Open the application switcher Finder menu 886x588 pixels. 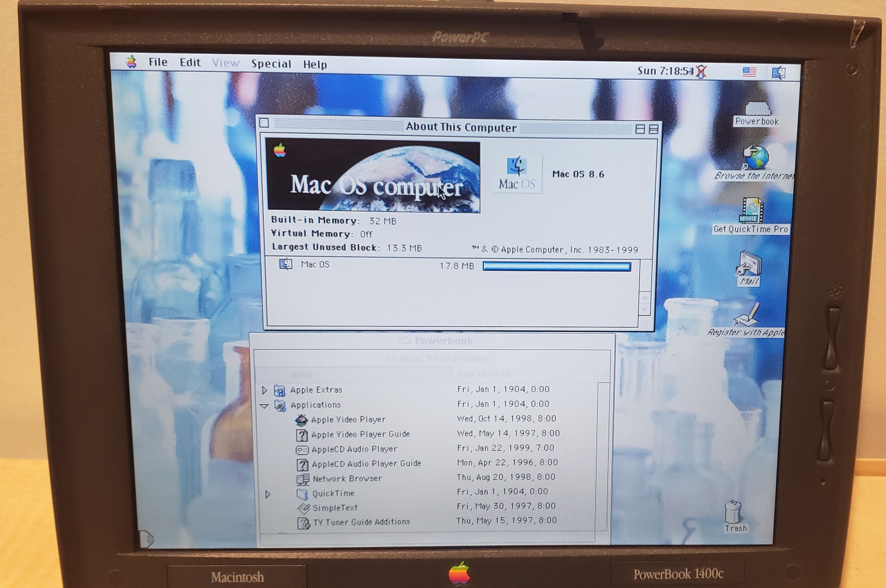[779, 73]
